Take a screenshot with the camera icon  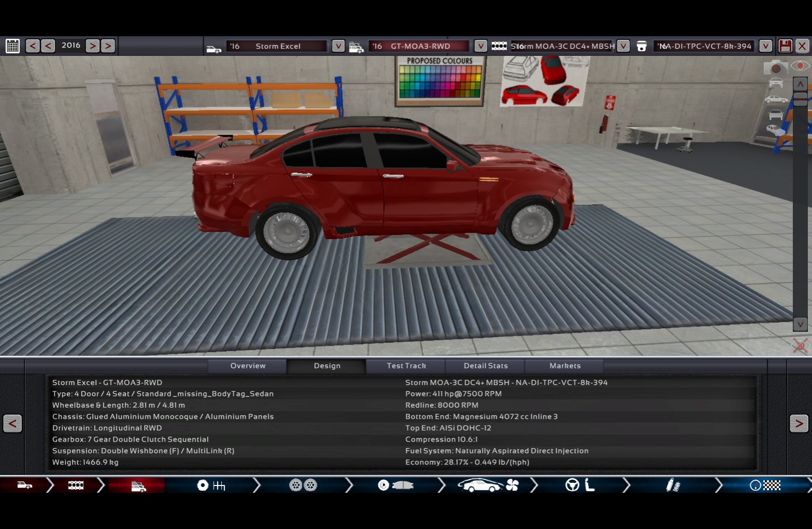coord(775,68)
